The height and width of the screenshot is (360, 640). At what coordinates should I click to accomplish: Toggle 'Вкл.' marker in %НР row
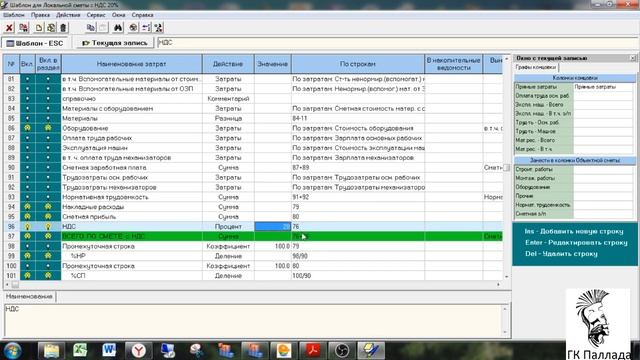pos(27,256)
